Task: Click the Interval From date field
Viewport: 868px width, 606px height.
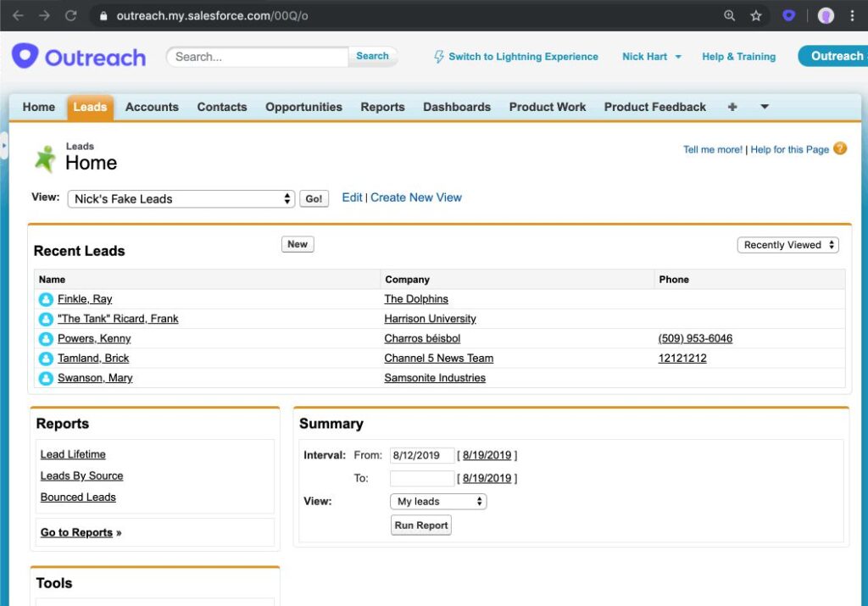Action: click(x=422, y=455)
